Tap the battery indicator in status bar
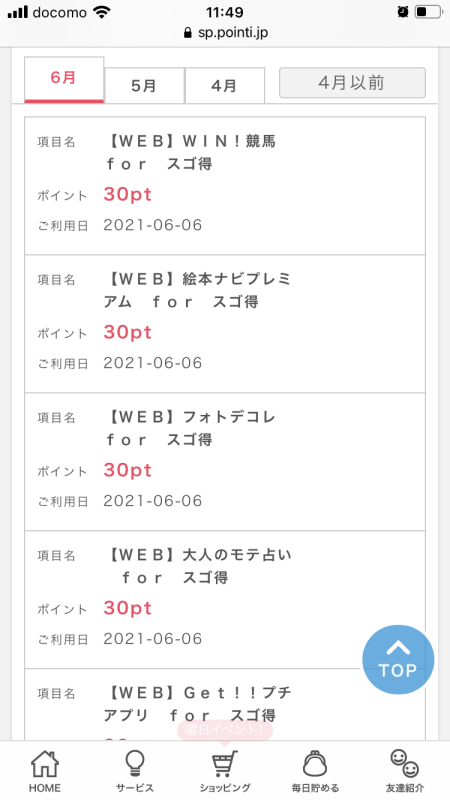The height and width of the screenshot is (800, 450). (428, 12)
